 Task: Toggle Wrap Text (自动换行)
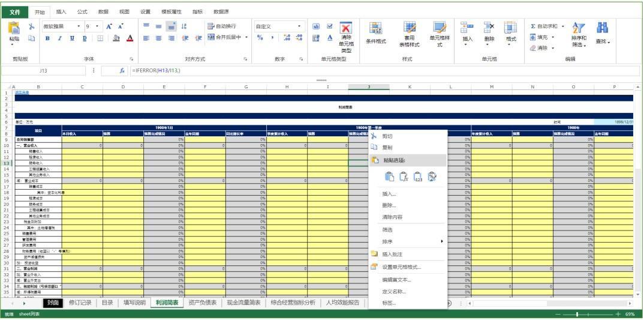pos(222,26)
